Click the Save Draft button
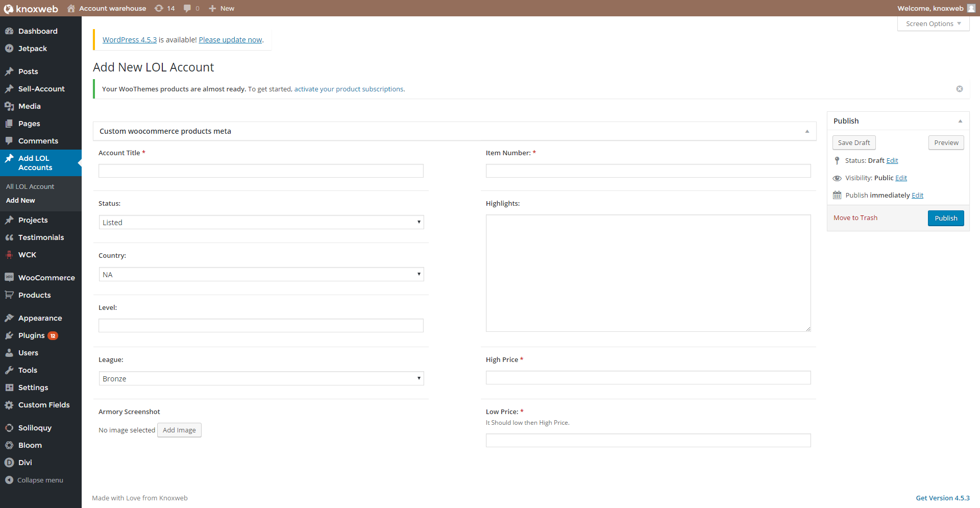Image resolution: width=980 pixels, height=508 pixels. click(854, 142)
